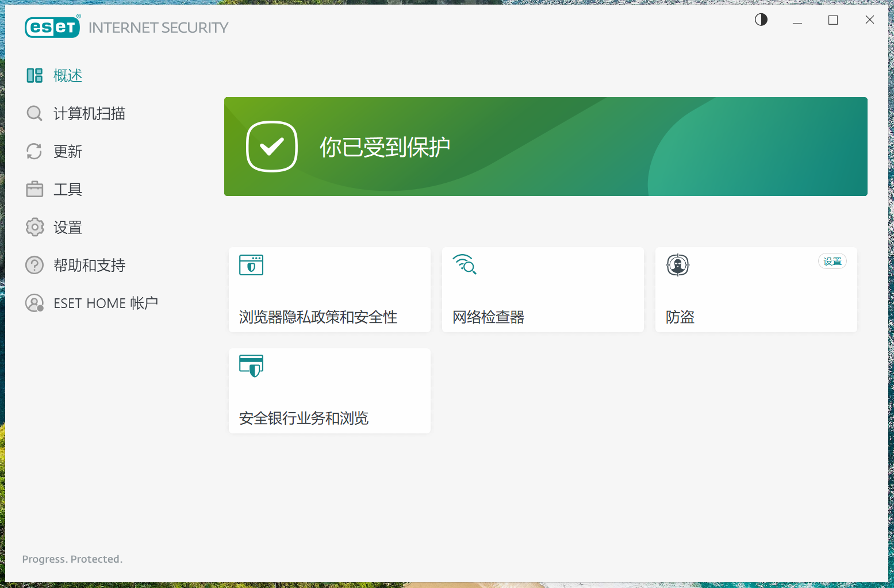This screenshot has width=894, height=588.
Task: Go to the 更新 section
Action: tap(68, 151)
